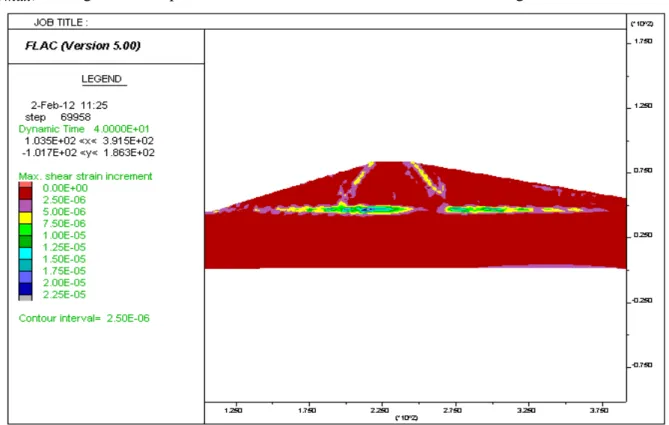669x425 pixels.
Task: Click the 1.250 tick on vertical axis
Action: [643, 106]
